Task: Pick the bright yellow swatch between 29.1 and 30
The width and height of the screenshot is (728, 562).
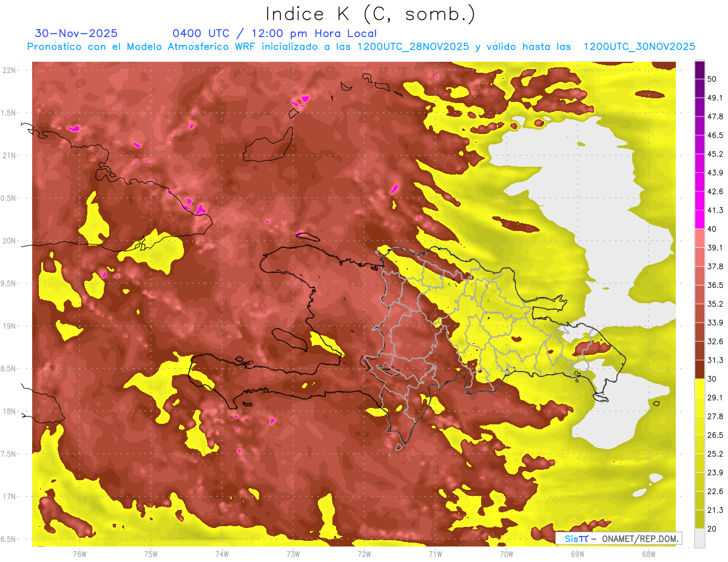Action: [699, 388]
